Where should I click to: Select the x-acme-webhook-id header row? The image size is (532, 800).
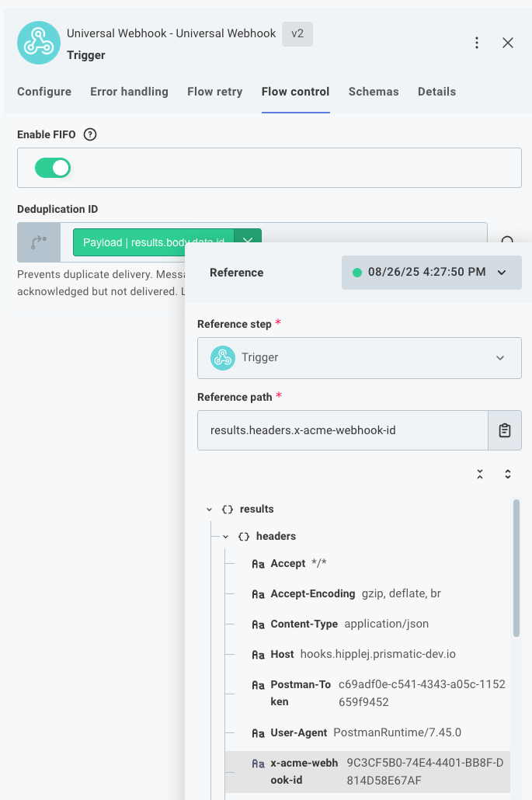click(x=365, y=771)
